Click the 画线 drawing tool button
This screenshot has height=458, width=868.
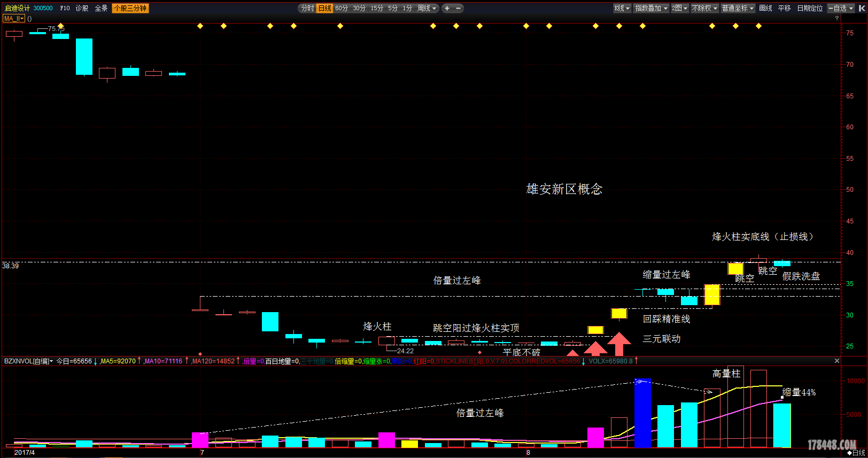click(766, 8)
